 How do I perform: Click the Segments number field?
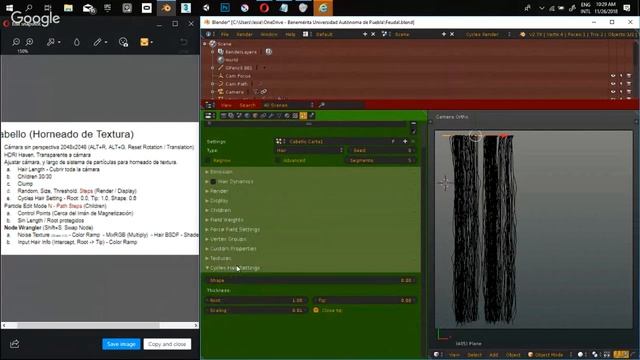click(x=381, y=160)
